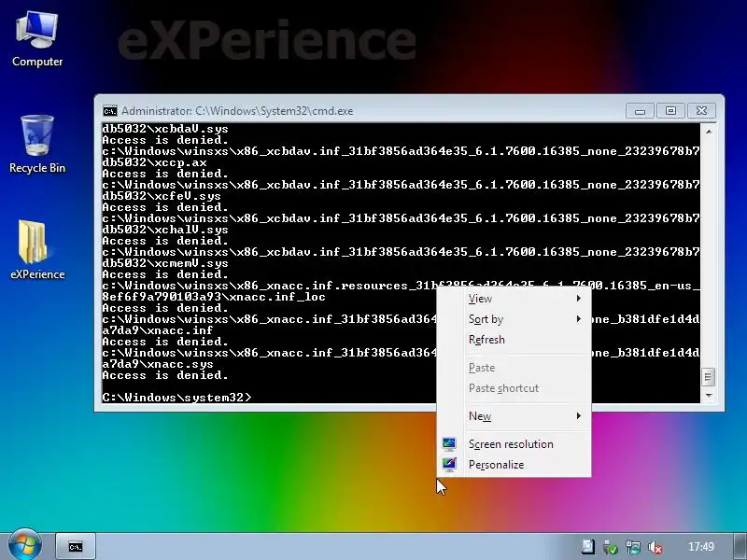Click the Personalize icon in context menu
Viewport: 747px width, 560px height.
[x=449, y=464]
